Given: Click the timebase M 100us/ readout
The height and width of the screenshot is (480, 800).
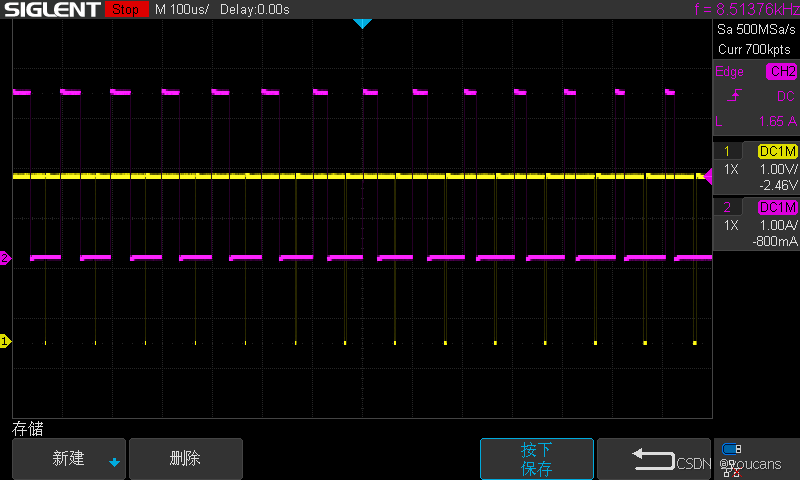Looking at the screenshot, I should 182,10.
